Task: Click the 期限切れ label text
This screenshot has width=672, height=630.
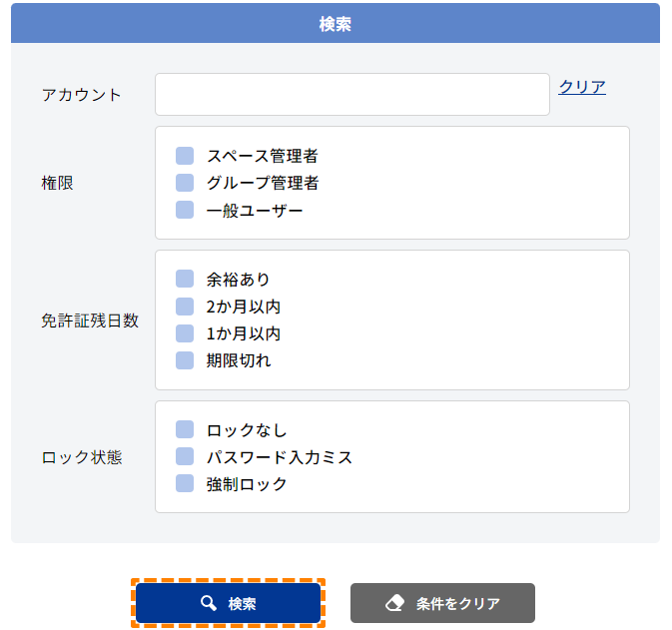Action: (x=239, y=360)
